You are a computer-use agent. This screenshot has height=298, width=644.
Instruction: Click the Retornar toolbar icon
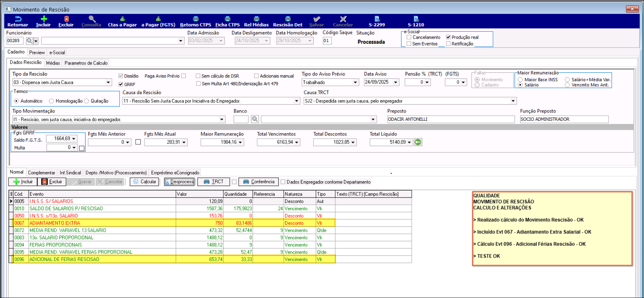(x=18, y=19)
